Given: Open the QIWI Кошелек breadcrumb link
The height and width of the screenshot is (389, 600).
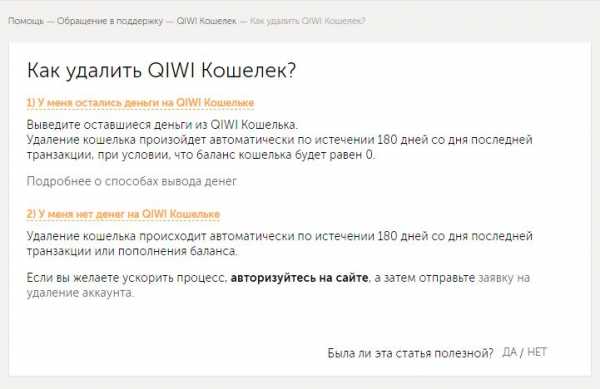Looking at the screenshot, I should 206,21.
